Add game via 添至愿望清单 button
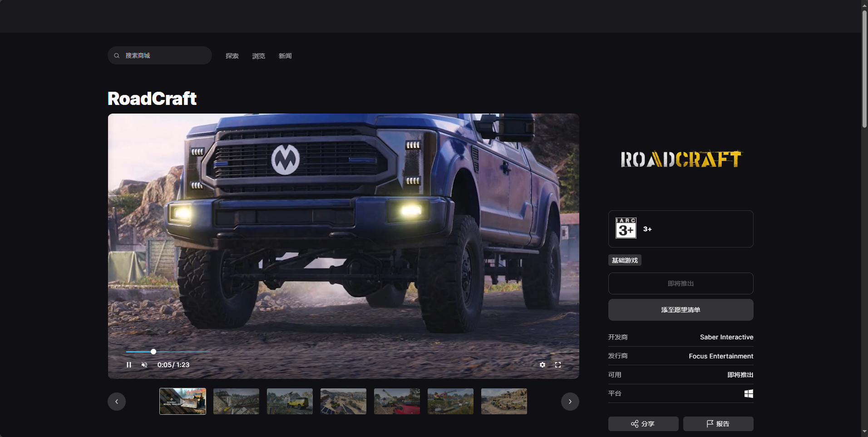This screenshot has height=437, width=868. pos(681,310)
